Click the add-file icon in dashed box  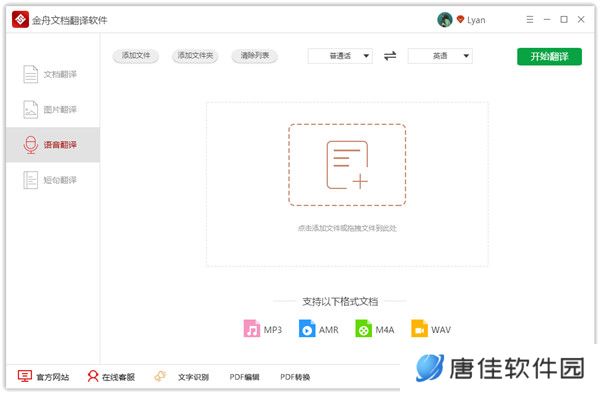(347, 165)
